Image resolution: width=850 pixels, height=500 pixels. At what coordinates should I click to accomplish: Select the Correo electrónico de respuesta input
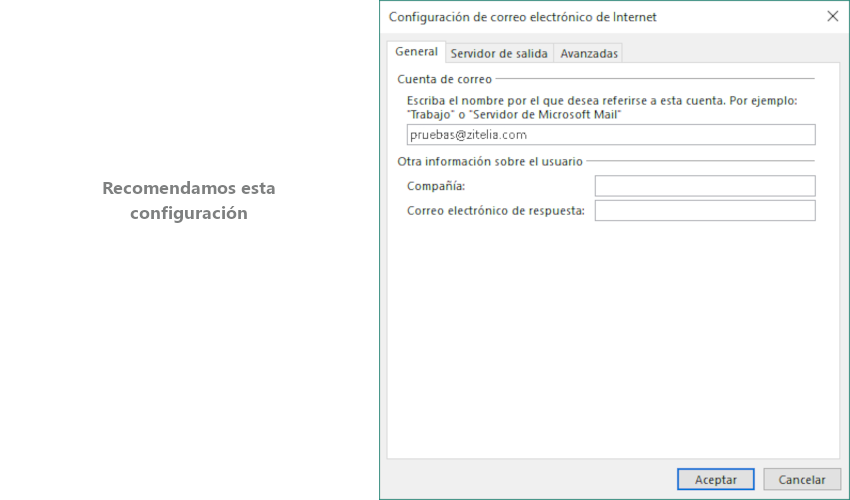(x=704, y=211)
